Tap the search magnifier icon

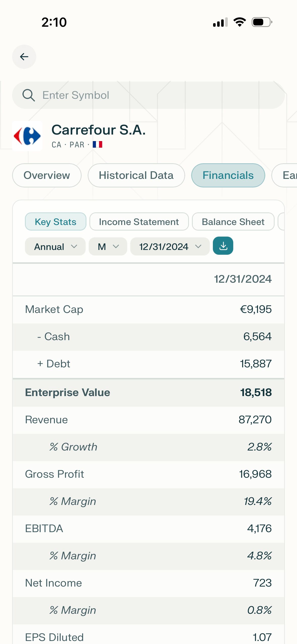tap(28, 95)
